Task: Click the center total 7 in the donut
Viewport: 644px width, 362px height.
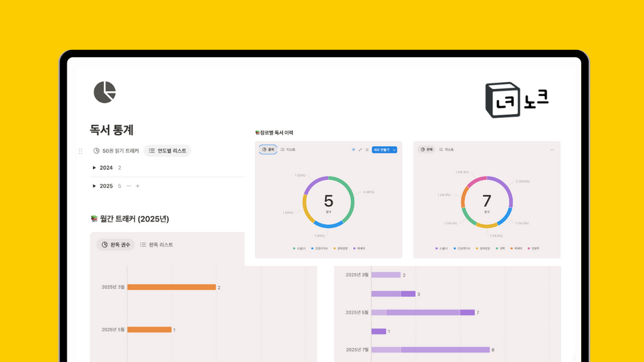Action: coord(487,201)
